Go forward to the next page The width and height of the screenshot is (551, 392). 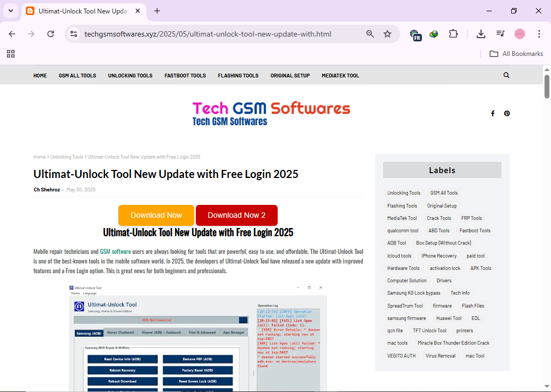31,34
